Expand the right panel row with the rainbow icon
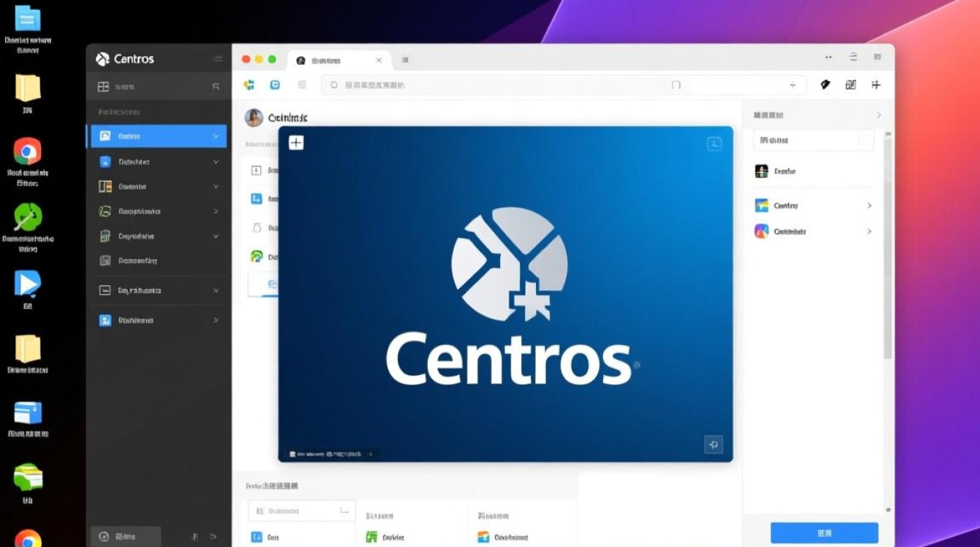Viewport: 980px width, 547px height. coord(869,231)
